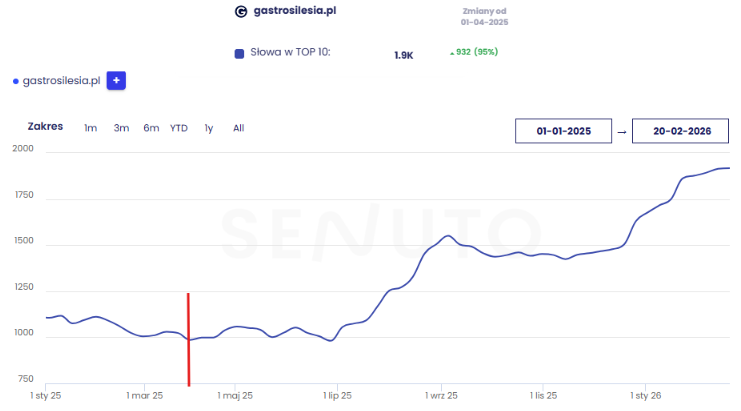Open the start date field 01-01-2025

(564, 131)
